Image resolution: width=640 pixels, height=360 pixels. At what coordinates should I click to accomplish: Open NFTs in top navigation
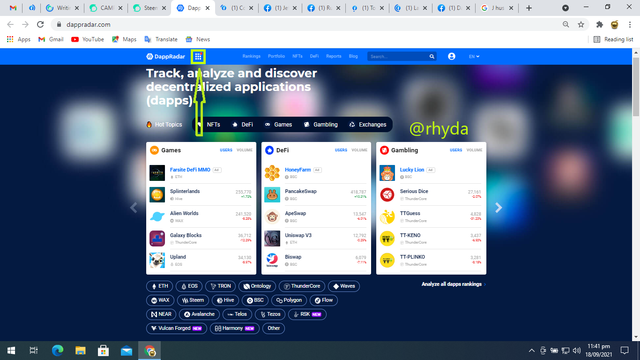tap(298, 56)
